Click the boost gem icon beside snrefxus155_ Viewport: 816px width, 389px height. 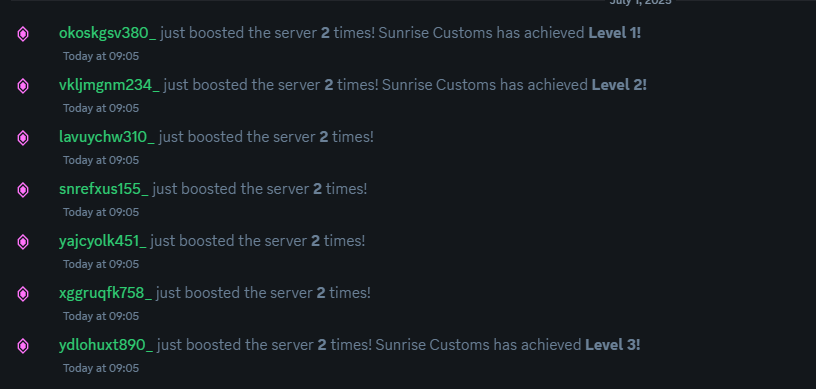pos(23,190)
